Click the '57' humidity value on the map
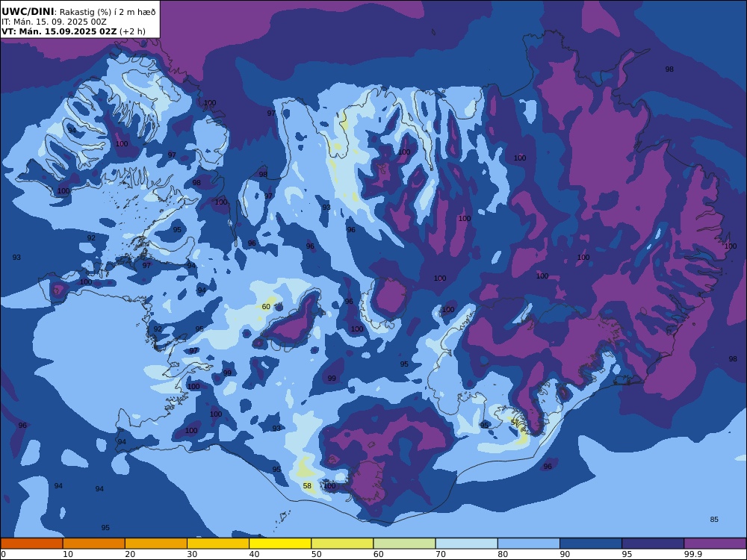Image resolution: width=747 pixels, height=560 pixels. (x=515, y=423)
